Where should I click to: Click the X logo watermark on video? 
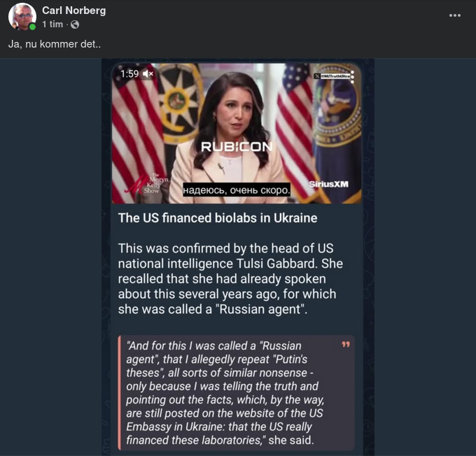click(318, 75)
